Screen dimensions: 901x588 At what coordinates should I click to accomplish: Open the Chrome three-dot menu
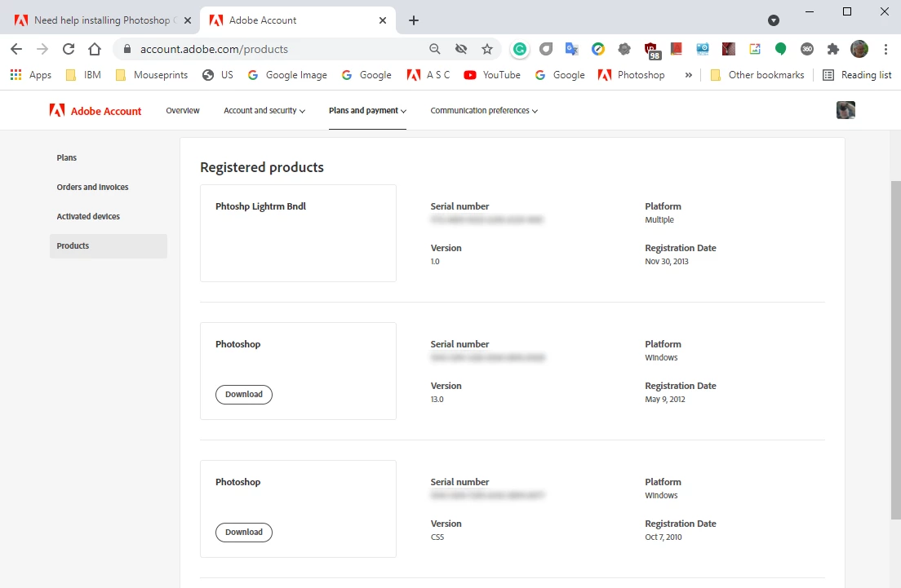click(x=885, y=50)
